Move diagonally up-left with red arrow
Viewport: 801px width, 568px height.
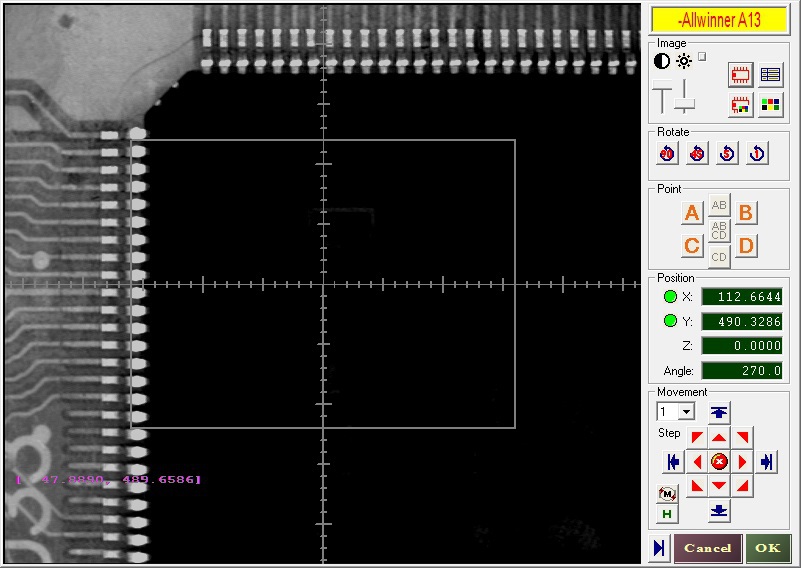(x=697, y=438)
